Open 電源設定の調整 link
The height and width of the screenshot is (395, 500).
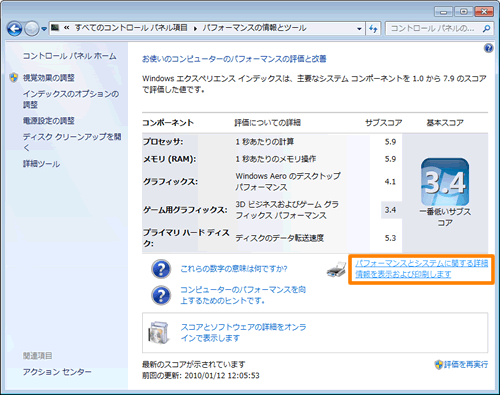pyautogui.click(x=49, y=121)
